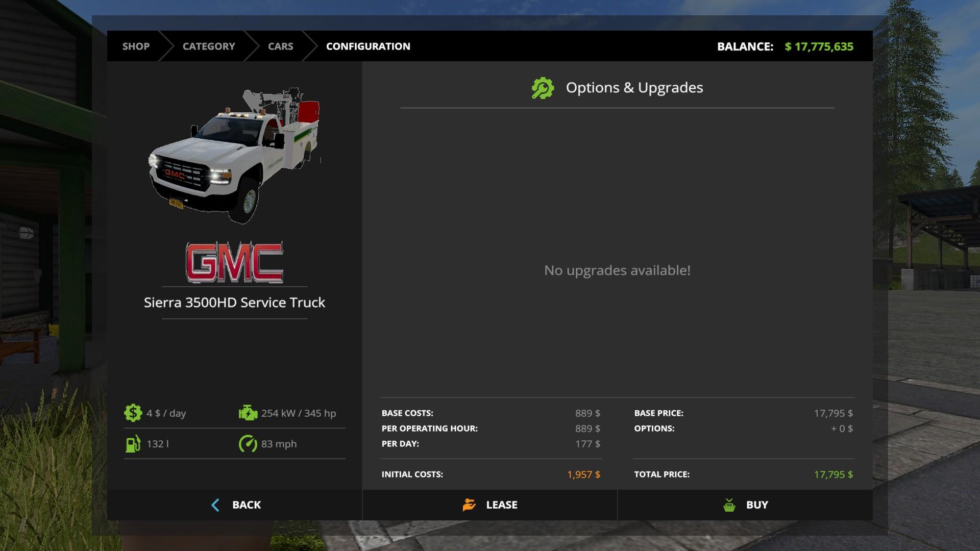Click the balance amount $ 17,775,635
980x551 pixels.
(819, 46)
